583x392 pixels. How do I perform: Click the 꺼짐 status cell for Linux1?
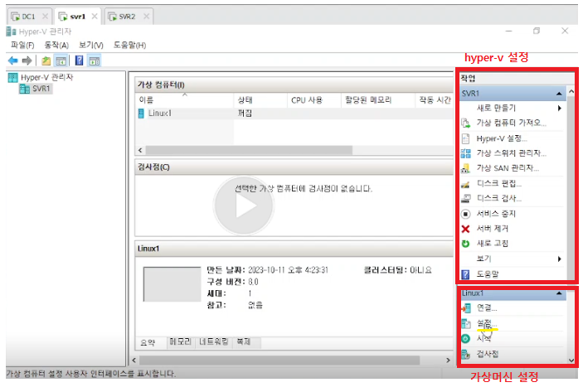[245, 114]
